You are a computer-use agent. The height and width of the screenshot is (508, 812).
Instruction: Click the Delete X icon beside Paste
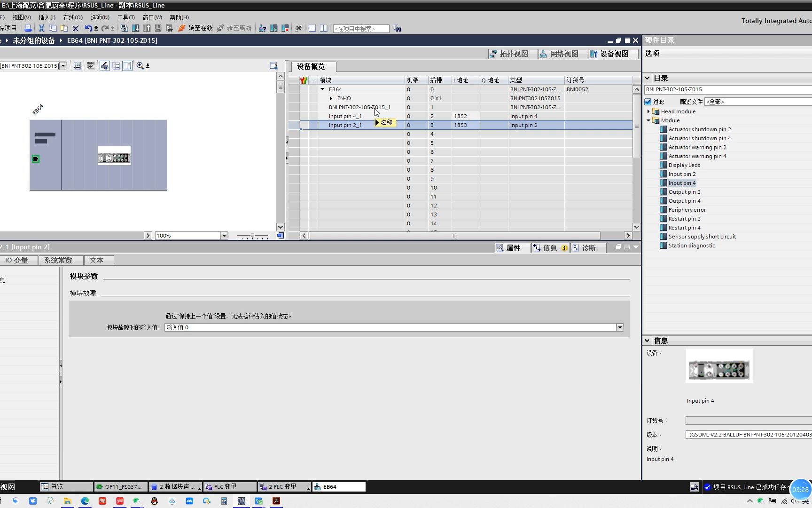coord(75,28)
